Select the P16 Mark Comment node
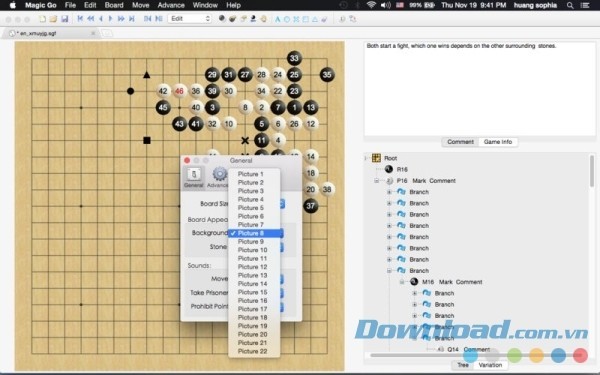The height and width of the screenshot is (375, 600). pyautogui.click(x=421, y=181)
